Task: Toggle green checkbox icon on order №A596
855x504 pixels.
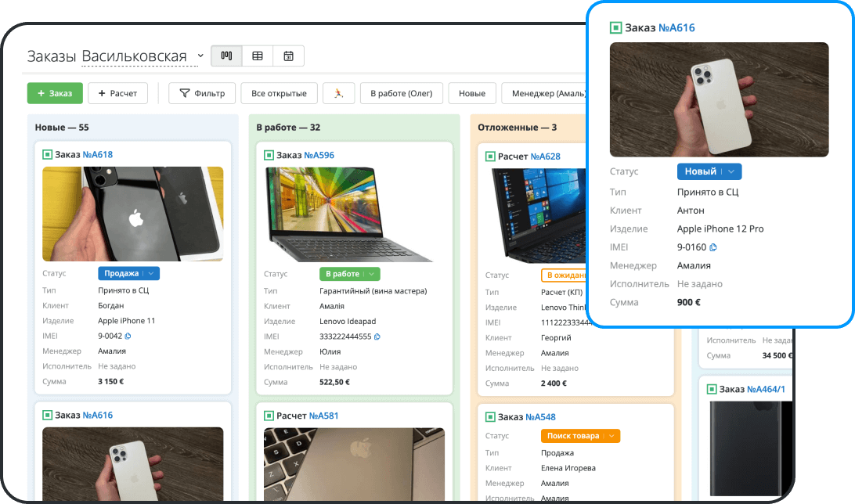Action: click(x=269, y=155)
